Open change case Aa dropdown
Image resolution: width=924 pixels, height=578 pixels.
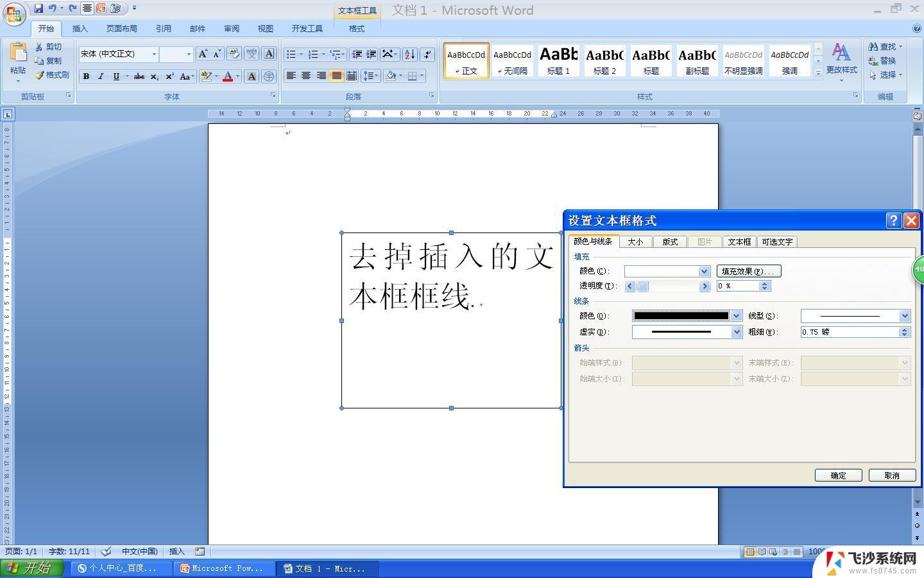(x=187, y=76)
